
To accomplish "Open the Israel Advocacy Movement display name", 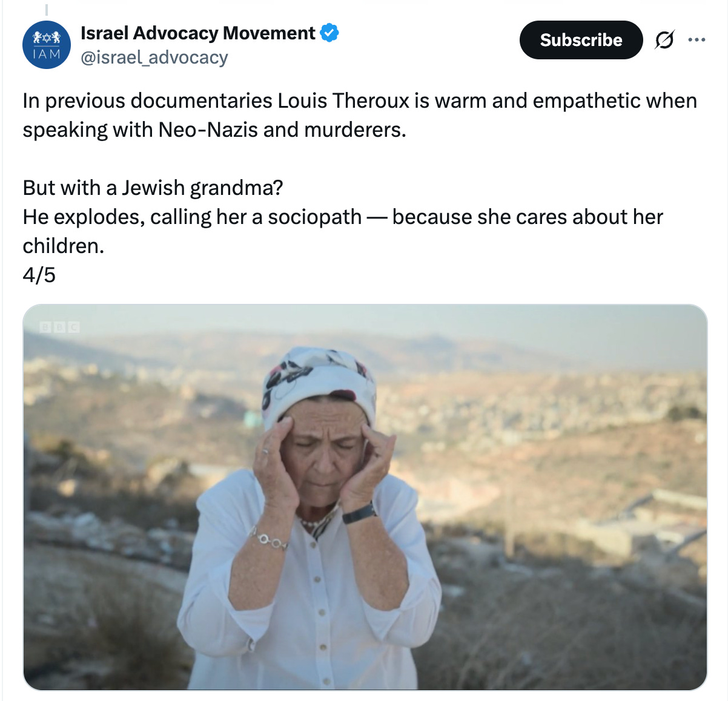I will [x=197, y=33].
